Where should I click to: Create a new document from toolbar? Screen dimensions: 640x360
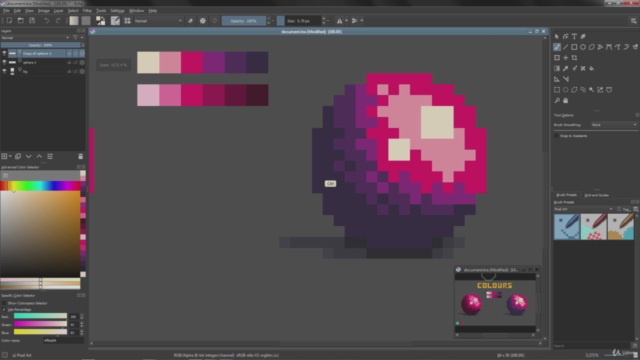[9, 21]
